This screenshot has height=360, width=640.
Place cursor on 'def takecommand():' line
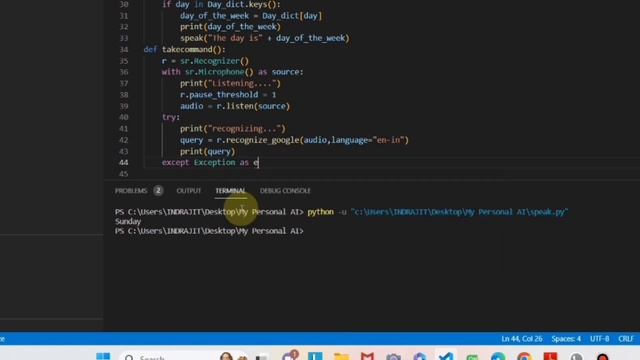click(184, 49)
